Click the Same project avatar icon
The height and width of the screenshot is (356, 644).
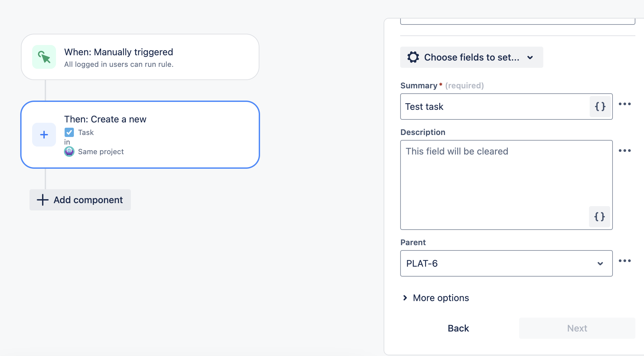(69, 152)
